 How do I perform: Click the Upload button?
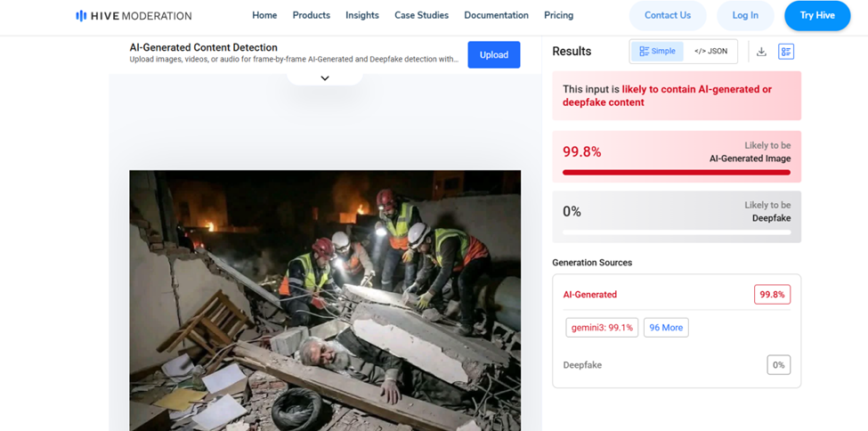coord(494,54)
